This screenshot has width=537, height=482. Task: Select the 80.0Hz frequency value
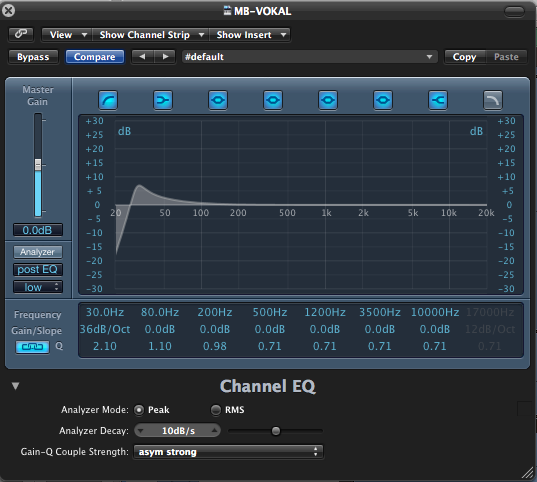(x=160, y=312)
